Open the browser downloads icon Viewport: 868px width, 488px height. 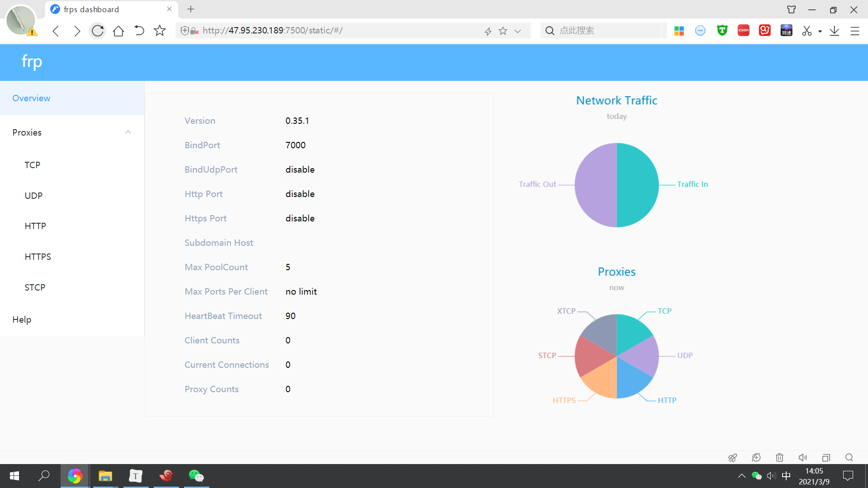coord(835,31)
